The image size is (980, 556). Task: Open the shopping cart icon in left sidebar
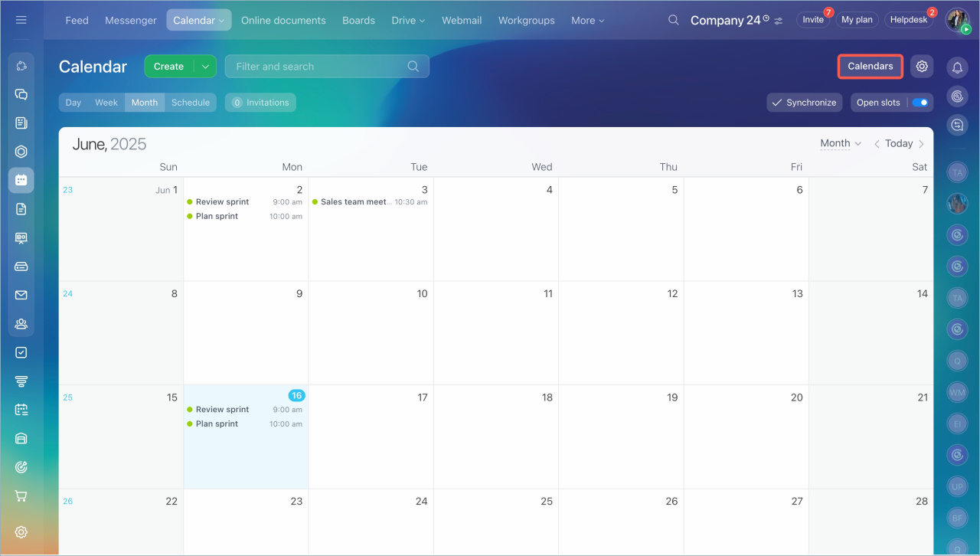[x=21, y=495]
